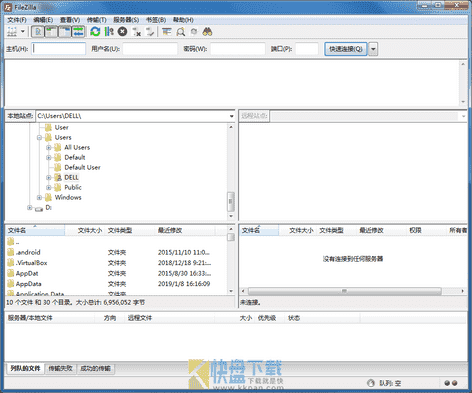The image size is (472, 393).
Task: Click the Windows folder icon in tree
Action: (48, 197)
